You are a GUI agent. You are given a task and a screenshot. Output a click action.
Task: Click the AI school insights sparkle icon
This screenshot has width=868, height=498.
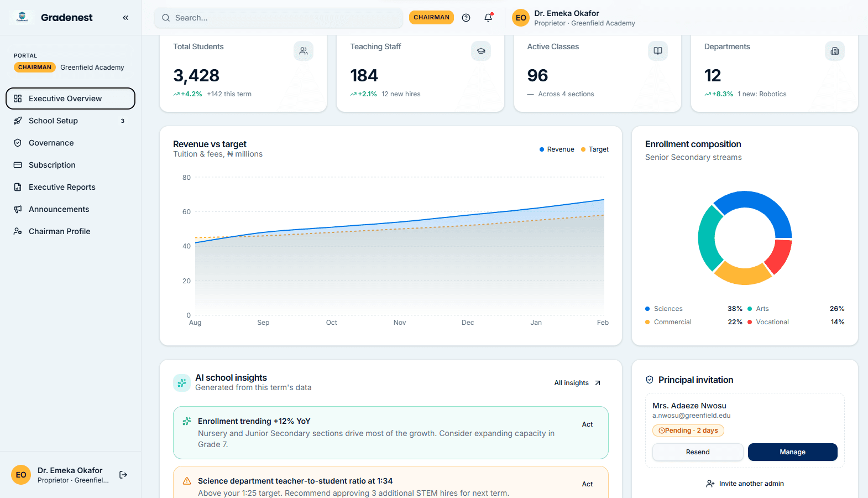(x=182, y=382)
